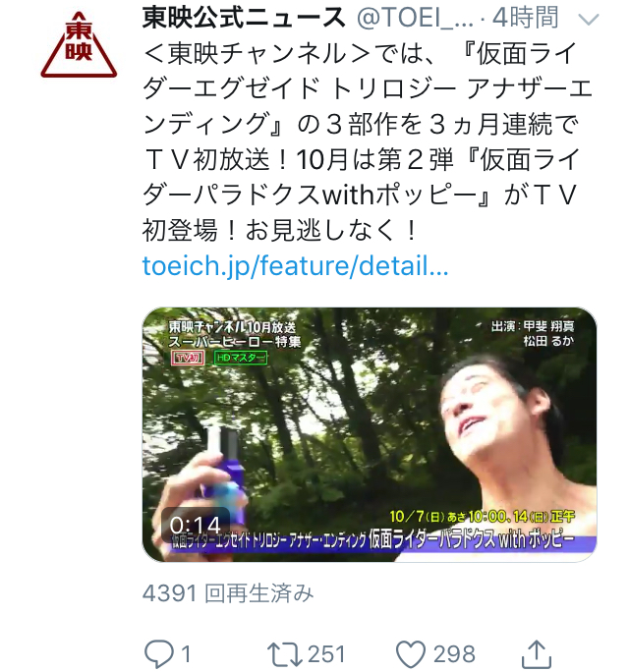
Task: Open the share upload icon
Action: (x=536, y=653)
